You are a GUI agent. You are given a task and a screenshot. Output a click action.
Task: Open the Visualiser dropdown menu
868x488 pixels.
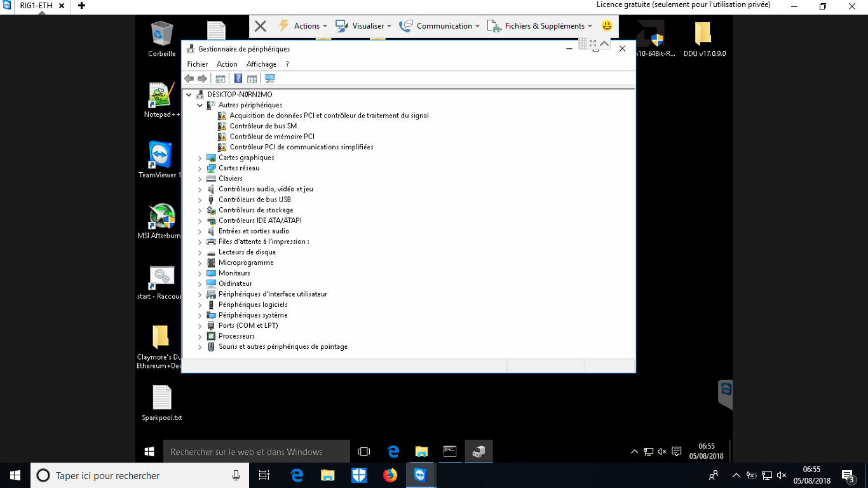[x=363, y=26]
